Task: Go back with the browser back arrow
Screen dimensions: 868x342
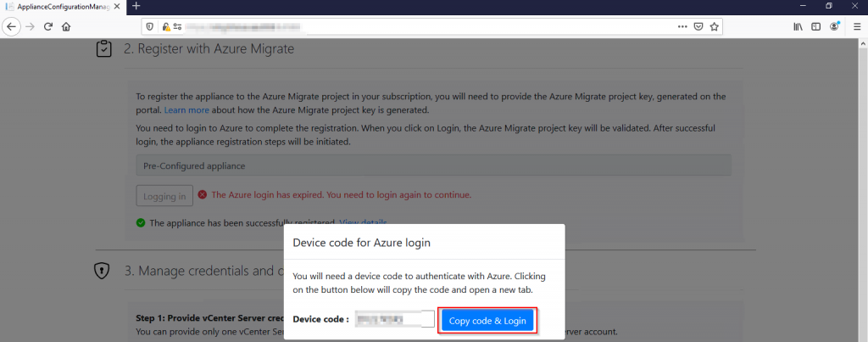Action: pos(12,26)
